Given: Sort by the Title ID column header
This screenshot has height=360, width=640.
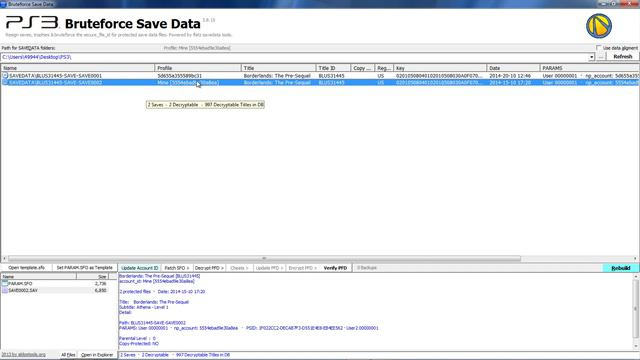Looking at the screenshot, I should tap(333, 68).
